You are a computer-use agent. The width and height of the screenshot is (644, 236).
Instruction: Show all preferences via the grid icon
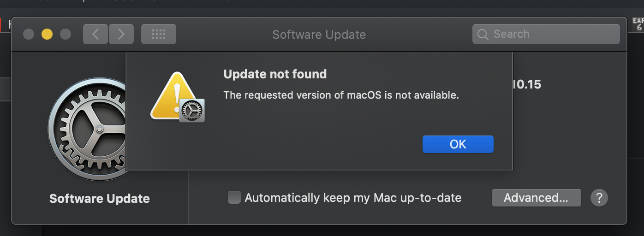coord(158,34)
